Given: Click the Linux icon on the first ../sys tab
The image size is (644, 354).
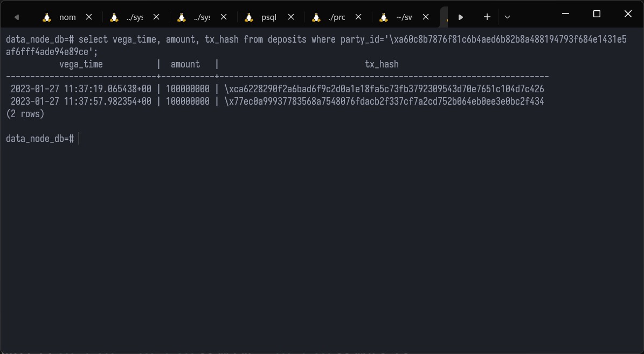Looking at the screenshot, I should [114, 17].
